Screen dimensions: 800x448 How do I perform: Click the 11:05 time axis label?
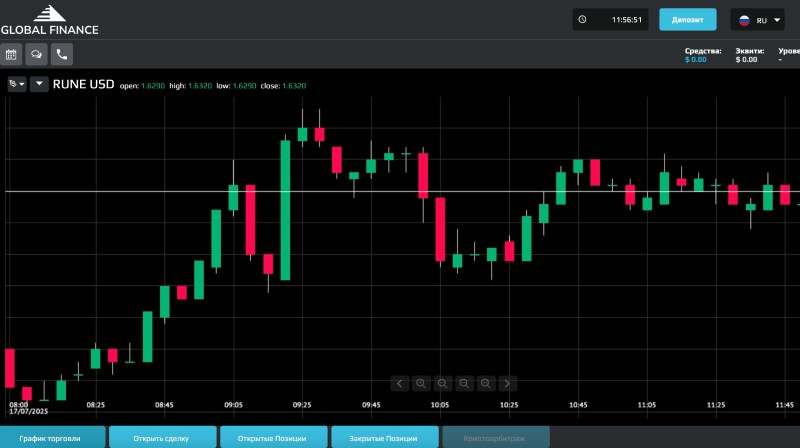(x=647, y=405)
